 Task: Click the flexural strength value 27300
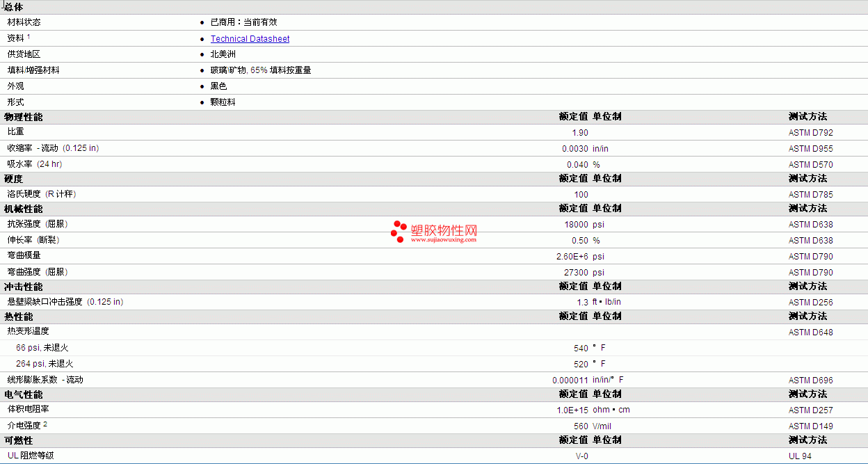(577, 273)
